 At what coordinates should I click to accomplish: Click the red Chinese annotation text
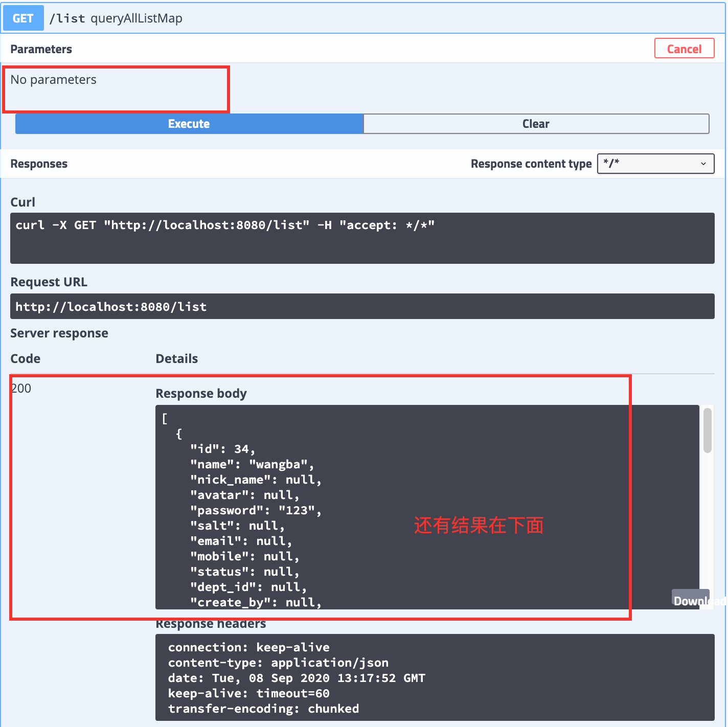coord(479,525)
